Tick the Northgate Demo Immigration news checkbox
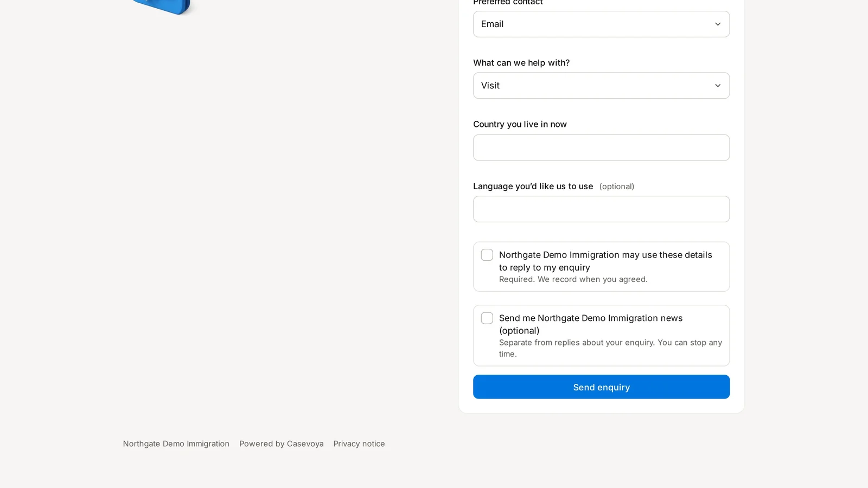This screenshot has height=488, width=868. point(487,318)
